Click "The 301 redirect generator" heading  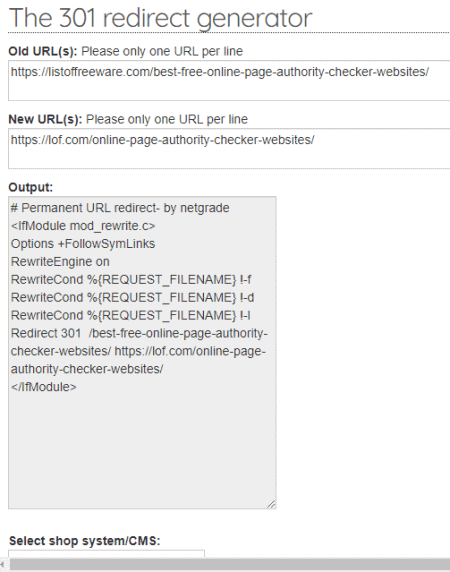click(x=160, y=18)
